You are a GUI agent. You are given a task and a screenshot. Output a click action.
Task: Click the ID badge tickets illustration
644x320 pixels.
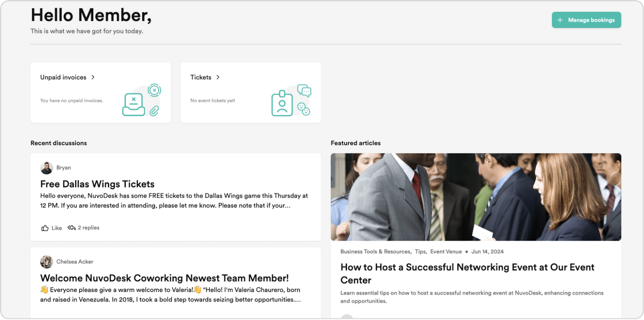(282, 103)
